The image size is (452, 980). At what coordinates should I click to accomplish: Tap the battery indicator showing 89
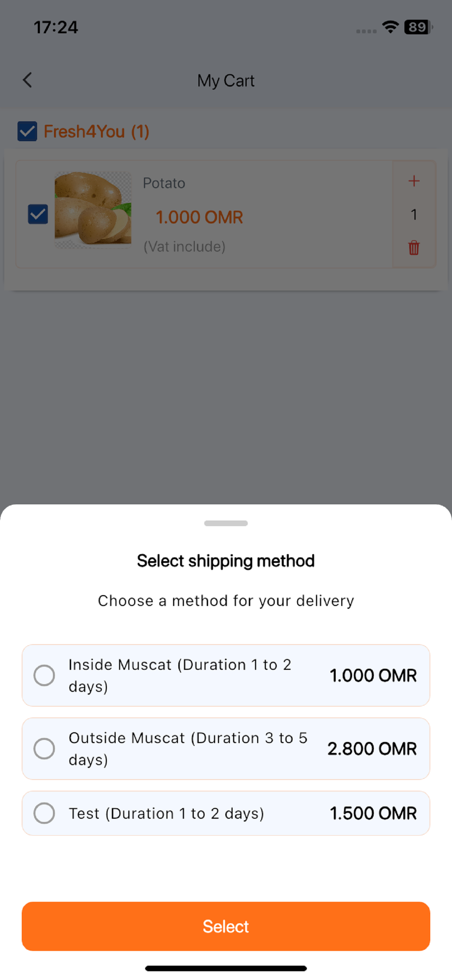click(x=418, y=27)
